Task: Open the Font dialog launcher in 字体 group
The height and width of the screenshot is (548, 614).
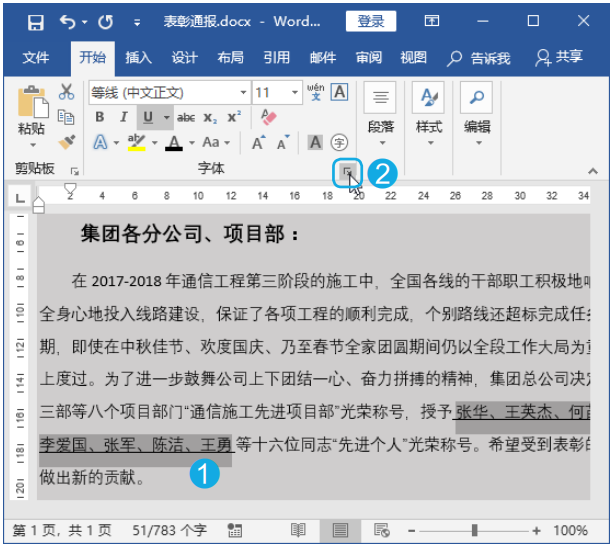Action: (x=346, y=173)
